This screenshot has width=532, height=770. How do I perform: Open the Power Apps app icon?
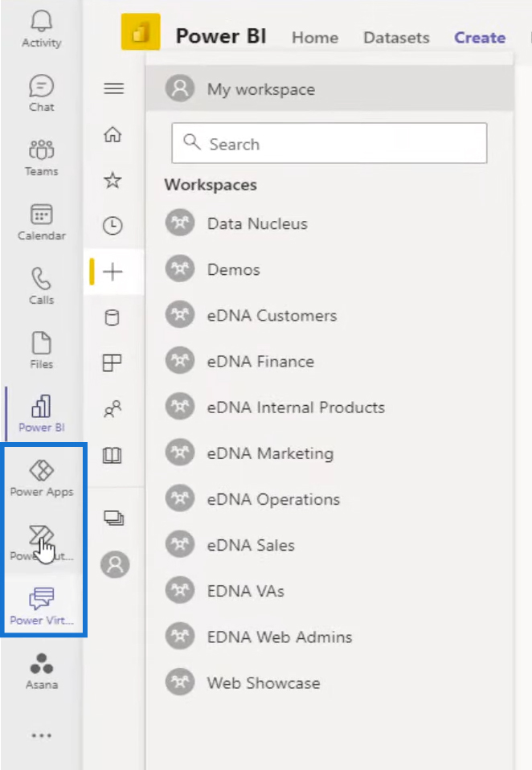pyautogui.click(x=41, y=477)
